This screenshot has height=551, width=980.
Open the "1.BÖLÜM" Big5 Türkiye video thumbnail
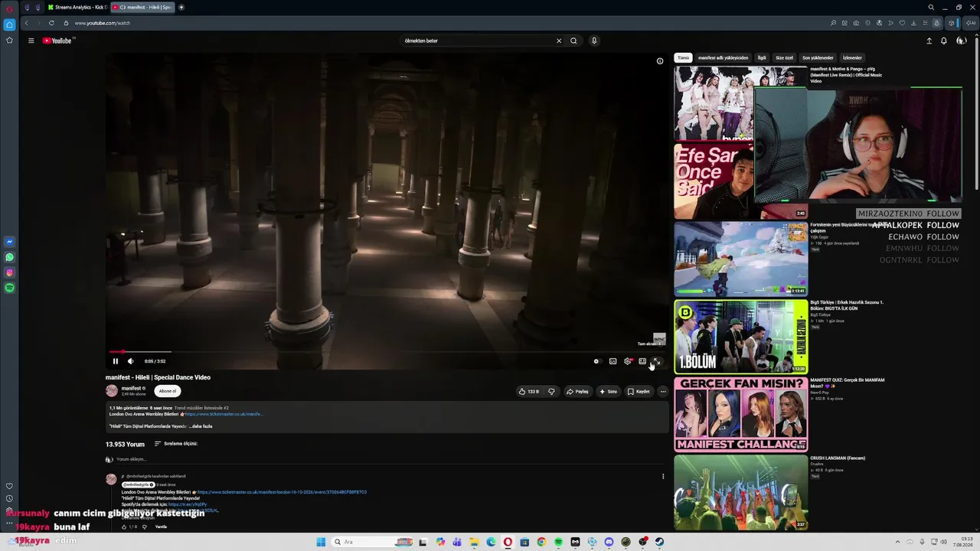[x=740, y=337]
